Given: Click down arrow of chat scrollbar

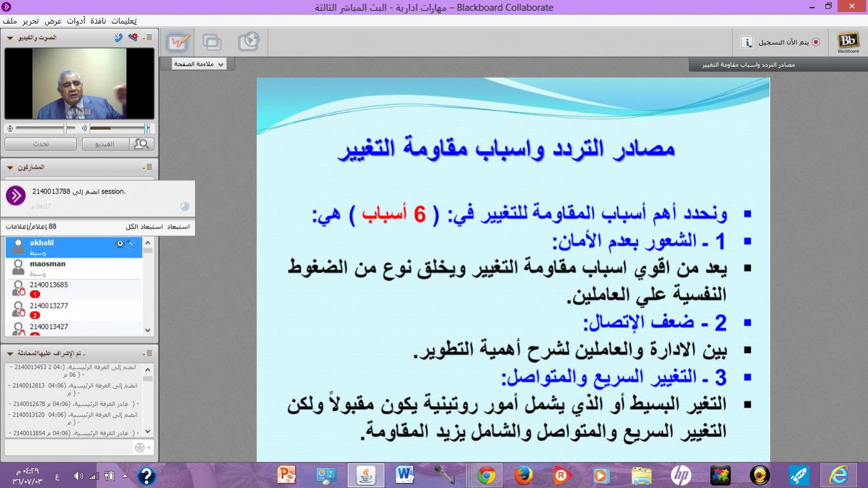Looking at the screenshot, I should point(148,432).
